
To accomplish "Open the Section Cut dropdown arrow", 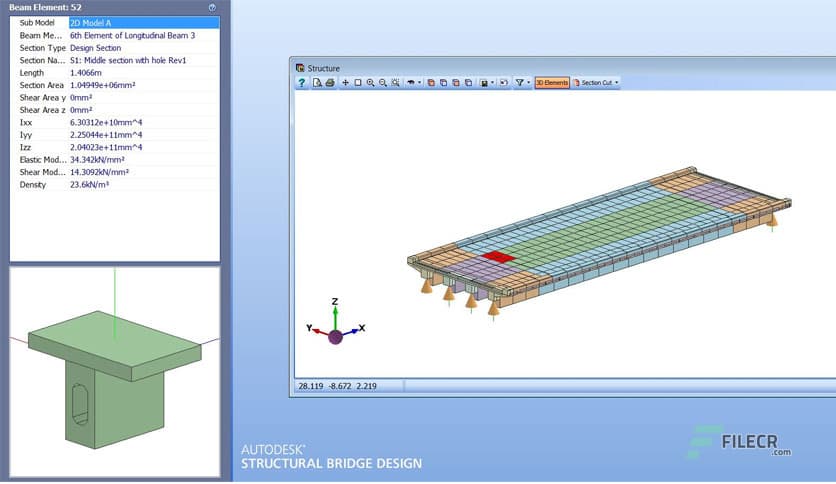I will point(617,83).
